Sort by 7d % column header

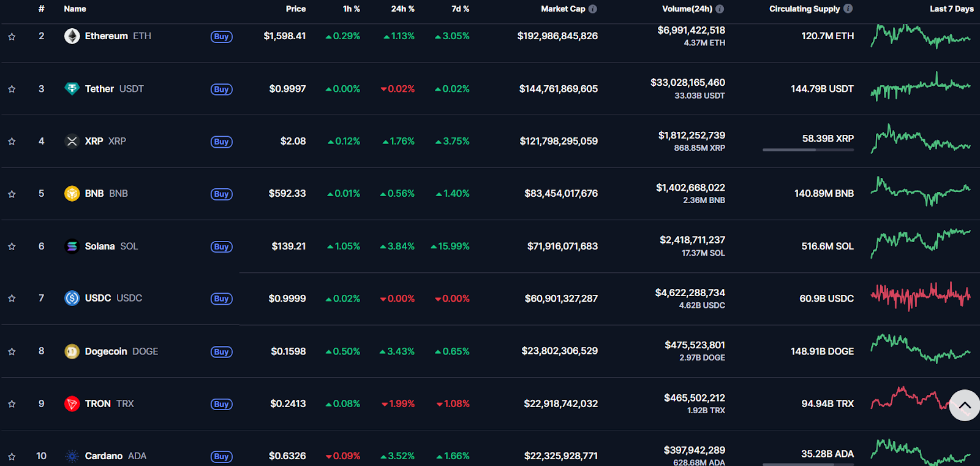[460, 9]
